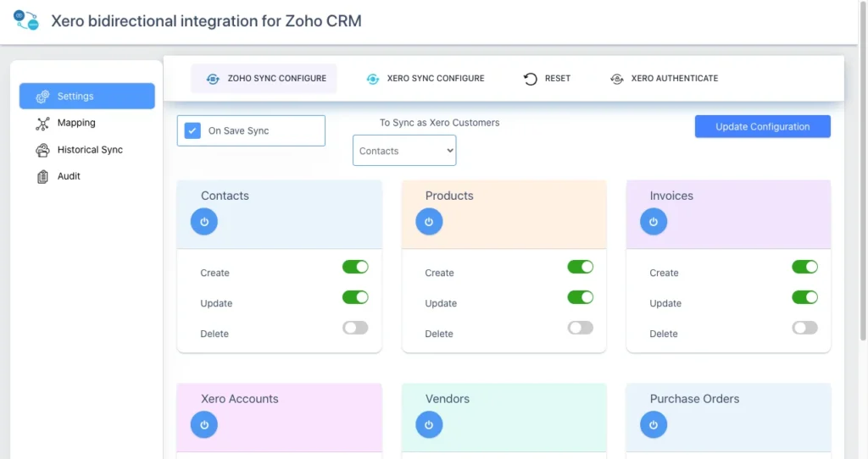This screenshot has width=868, height=459.
Task: Uncheck the On Save Sync checkbox
Action: [x=192, y=131]
